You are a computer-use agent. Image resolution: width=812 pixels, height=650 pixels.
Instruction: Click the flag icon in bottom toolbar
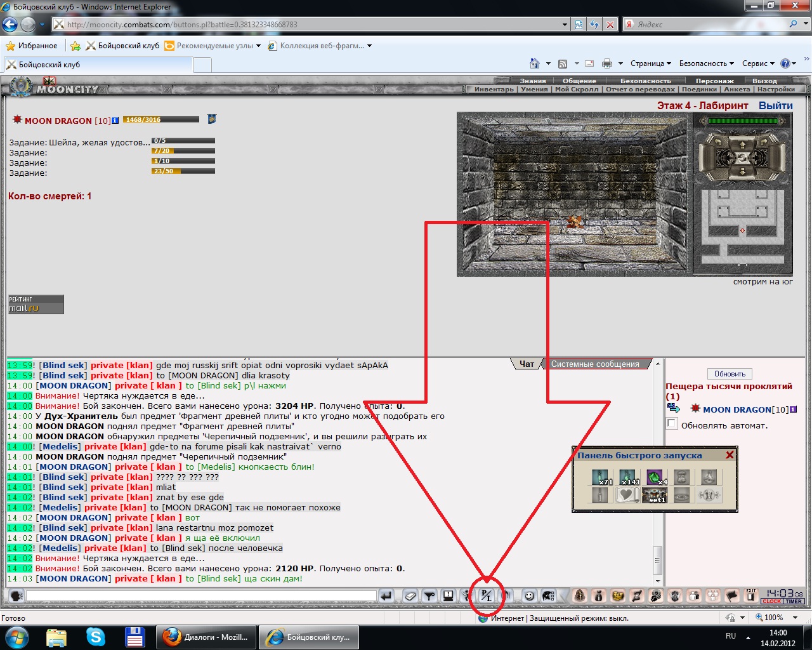732,595
